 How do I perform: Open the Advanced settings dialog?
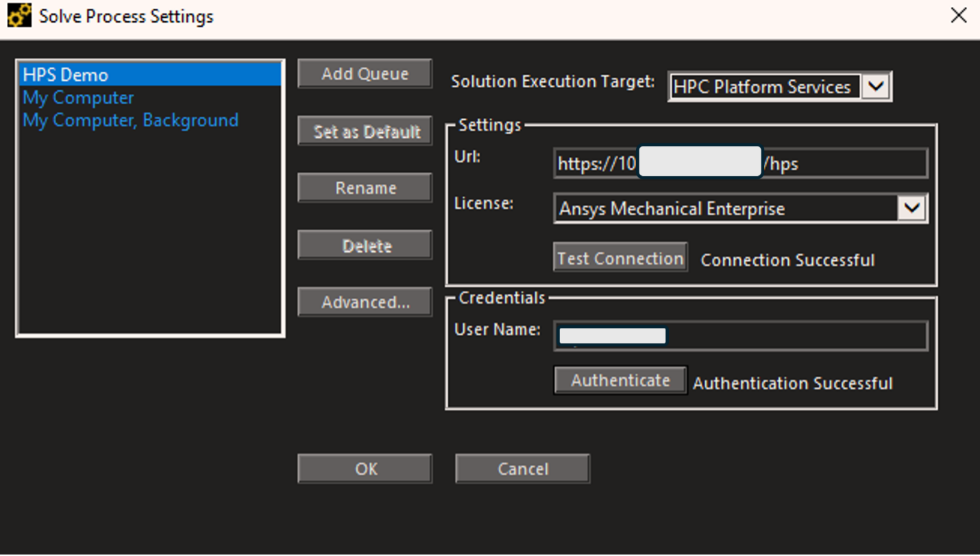tap(365, 301)
